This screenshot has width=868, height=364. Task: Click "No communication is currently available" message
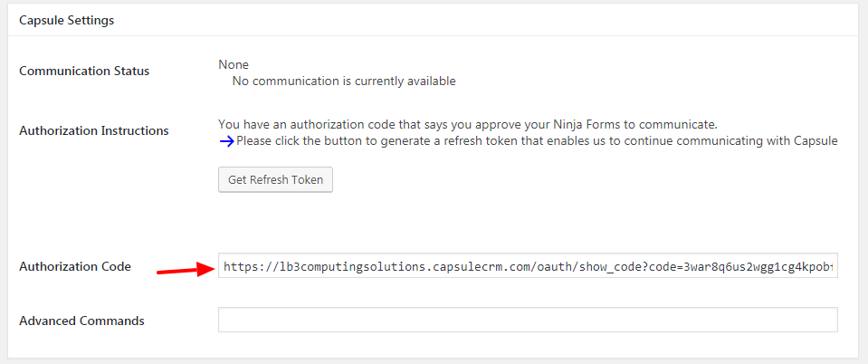click(x=344, y=81)
